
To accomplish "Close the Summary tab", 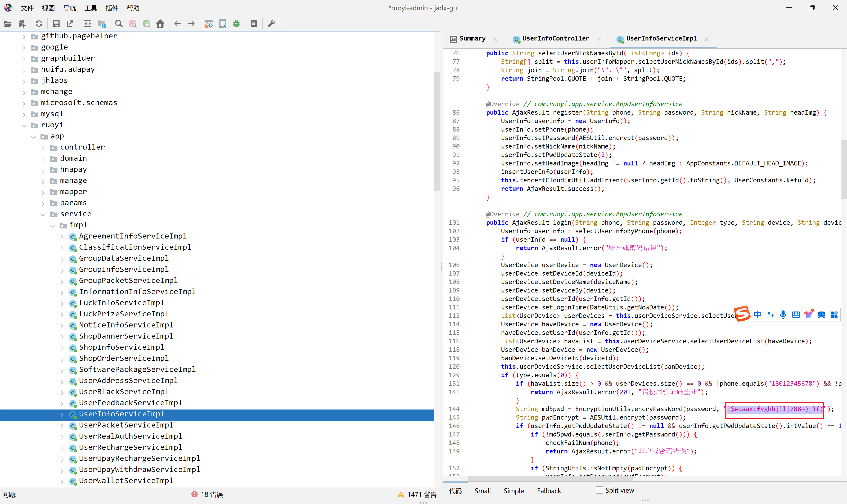I will tap(495, 39).
